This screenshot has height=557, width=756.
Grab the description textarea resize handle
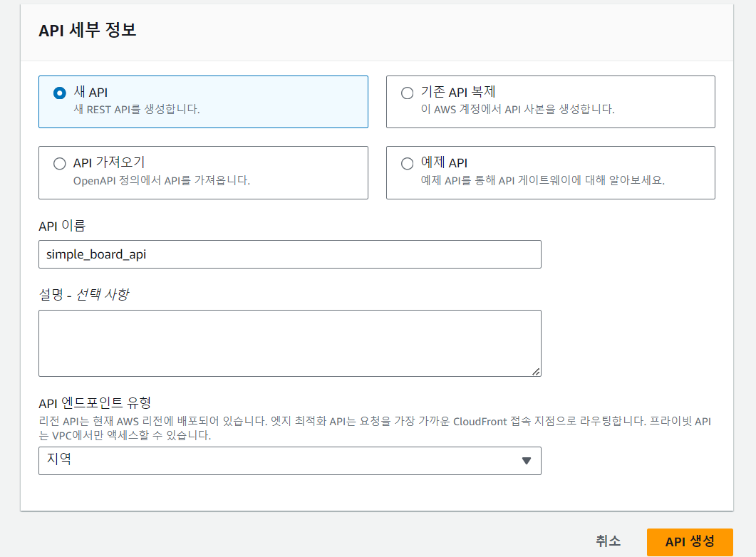[x=536, y=372]
